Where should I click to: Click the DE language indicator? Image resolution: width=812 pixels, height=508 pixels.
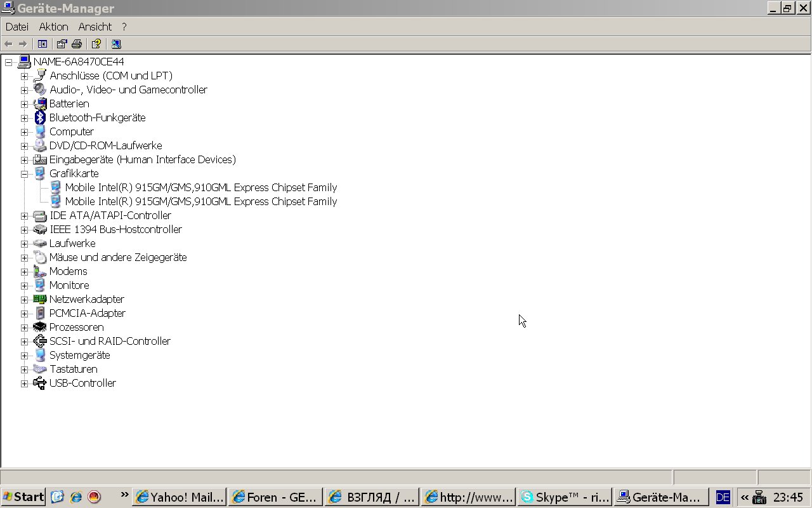click(723, 497)
